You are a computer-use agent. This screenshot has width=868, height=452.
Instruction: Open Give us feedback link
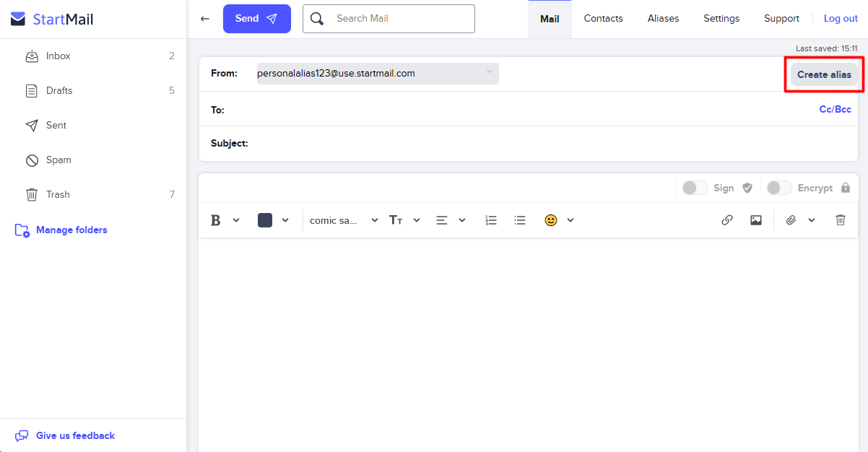pos(75,436)
